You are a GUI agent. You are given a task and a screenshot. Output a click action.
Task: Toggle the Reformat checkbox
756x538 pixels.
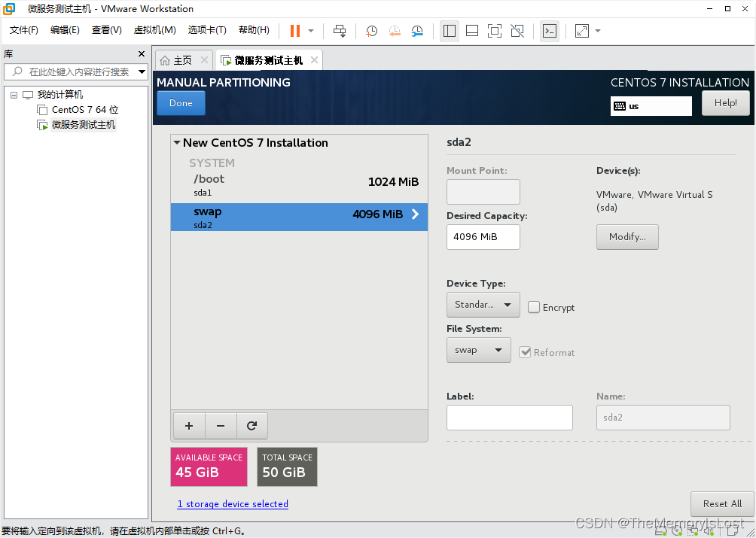coord(525,352)
